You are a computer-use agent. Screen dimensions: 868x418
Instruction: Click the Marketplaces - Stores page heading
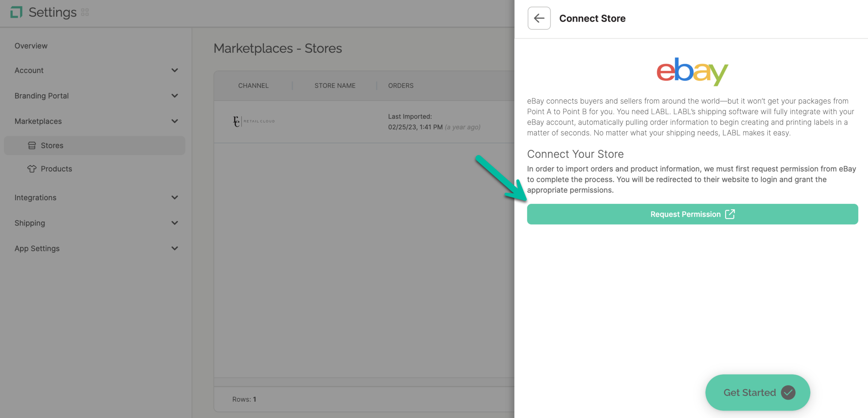278,48
